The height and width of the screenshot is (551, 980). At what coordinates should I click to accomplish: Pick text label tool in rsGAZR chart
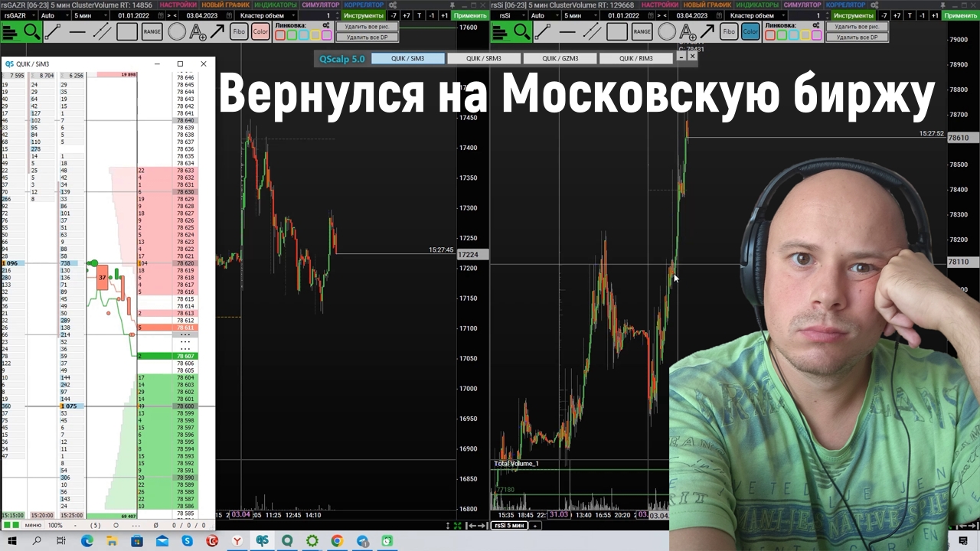[x=198, y=31]
